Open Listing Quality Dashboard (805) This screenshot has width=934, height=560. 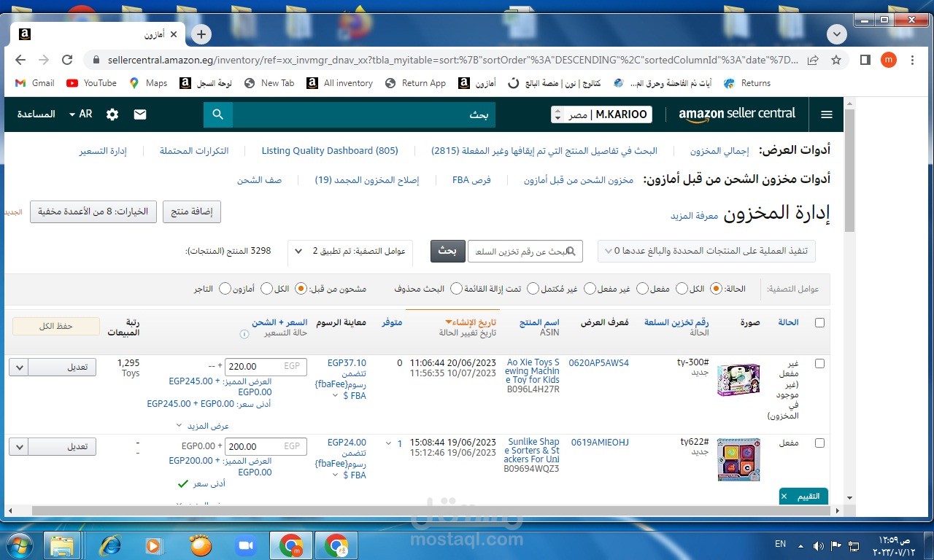coord(330,151)
